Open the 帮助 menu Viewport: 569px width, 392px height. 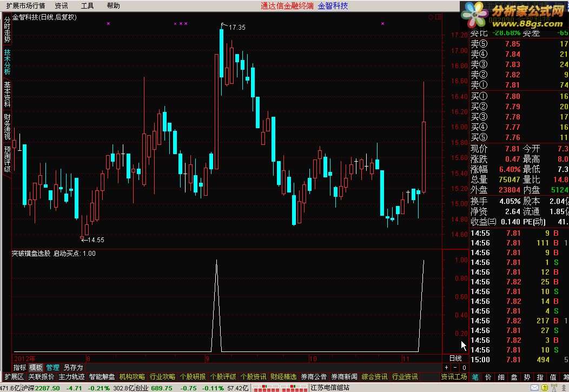pyautogui.click(x=114, y=6)
